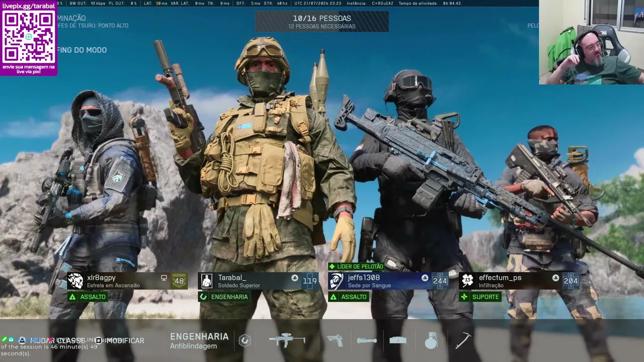This screenshot has height=362, width=644.
Task: Click effectum_ps's Suporte class tag
Action: click(480, 297)
